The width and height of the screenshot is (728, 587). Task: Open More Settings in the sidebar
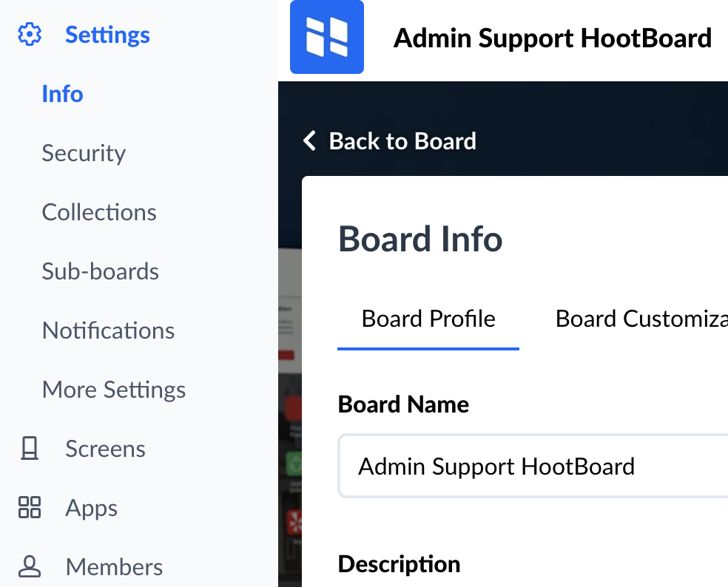114,390
